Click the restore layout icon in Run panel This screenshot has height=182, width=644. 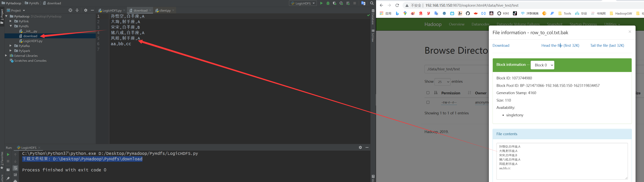pos(8,170)
